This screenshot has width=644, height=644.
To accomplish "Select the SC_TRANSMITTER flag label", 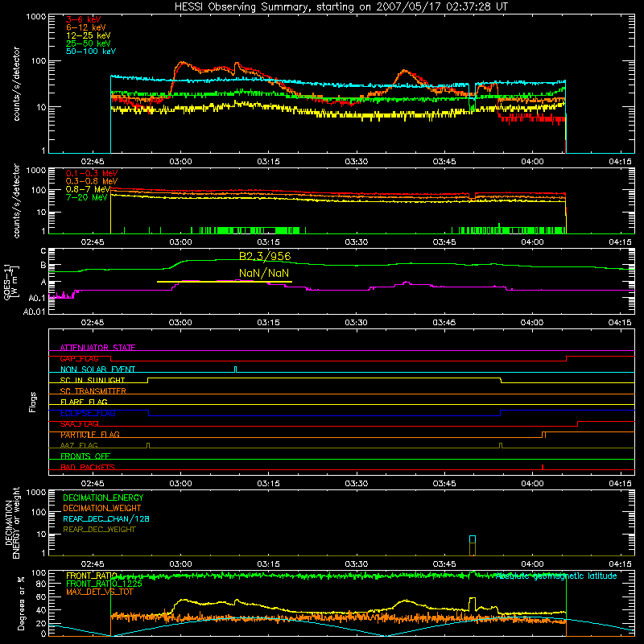I will [93, 391].
